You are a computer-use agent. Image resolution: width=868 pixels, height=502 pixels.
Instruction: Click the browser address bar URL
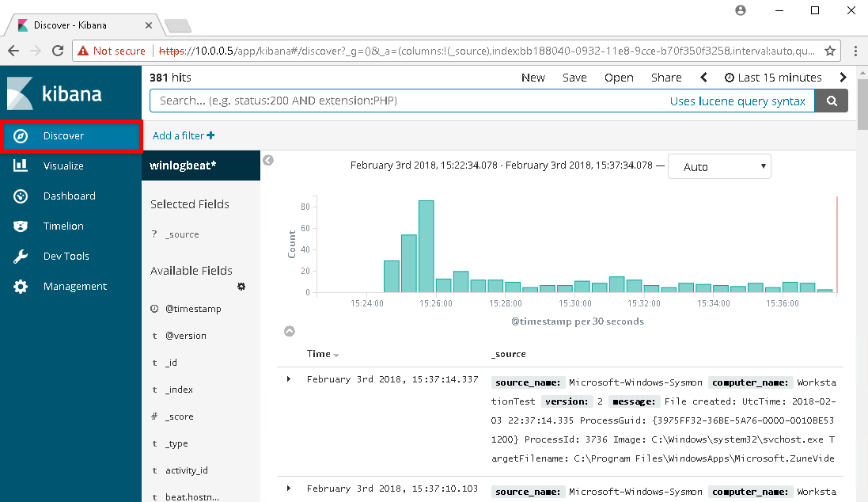[x=487, y=51]
